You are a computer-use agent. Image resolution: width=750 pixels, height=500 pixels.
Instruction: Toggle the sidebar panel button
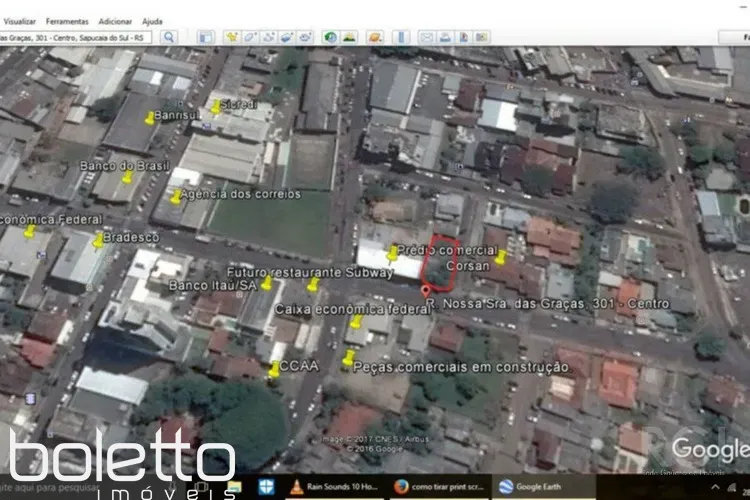[205, 37]
